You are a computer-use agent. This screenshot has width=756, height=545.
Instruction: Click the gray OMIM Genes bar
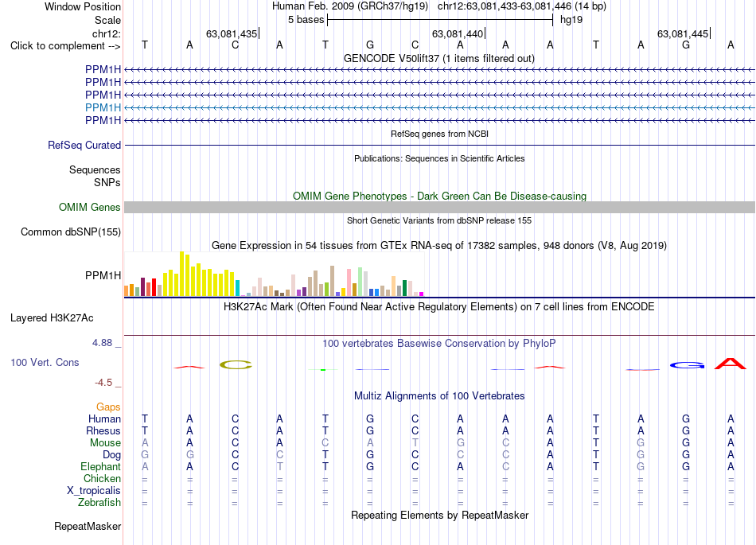pos(439,207)
